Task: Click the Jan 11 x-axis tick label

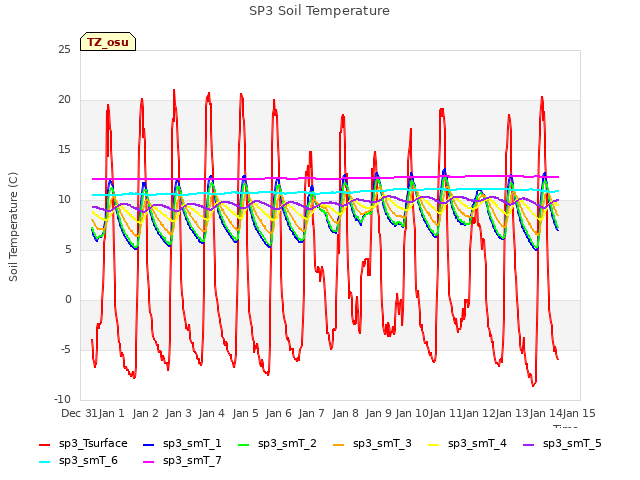Action: point(445,413)
